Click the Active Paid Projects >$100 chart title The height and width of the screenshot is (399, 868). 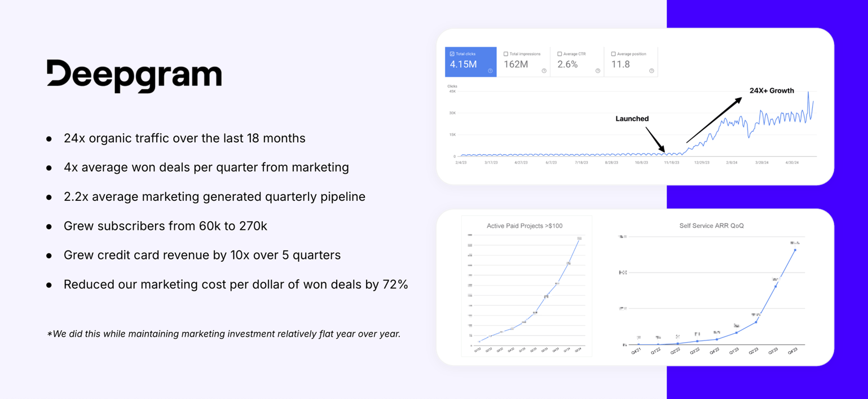coord(526,226)
